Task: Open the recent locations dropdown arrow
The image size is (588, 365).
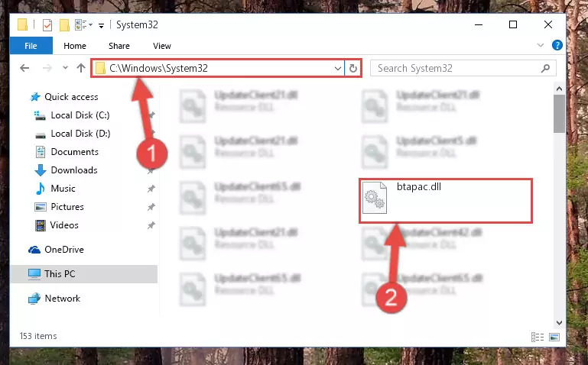Action: tap(65, 68)
